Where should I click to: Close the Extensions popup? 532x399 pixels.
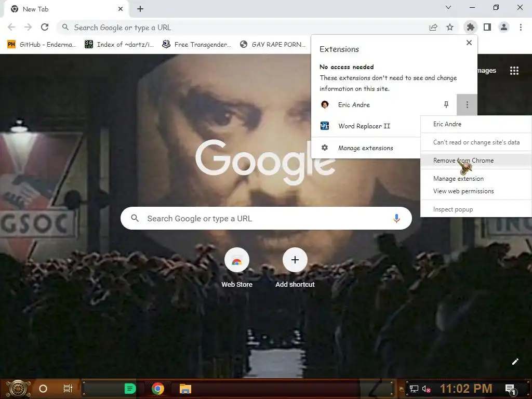(469, 43)
